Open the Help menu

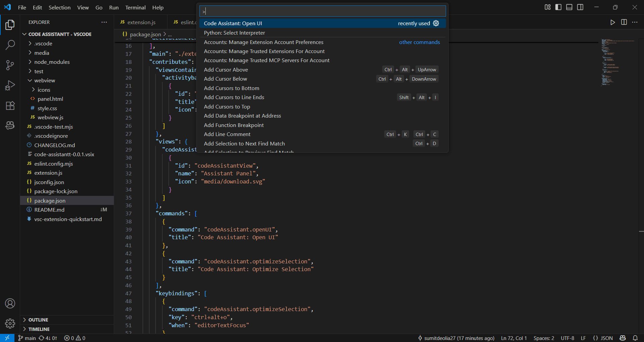click(158, 7)
